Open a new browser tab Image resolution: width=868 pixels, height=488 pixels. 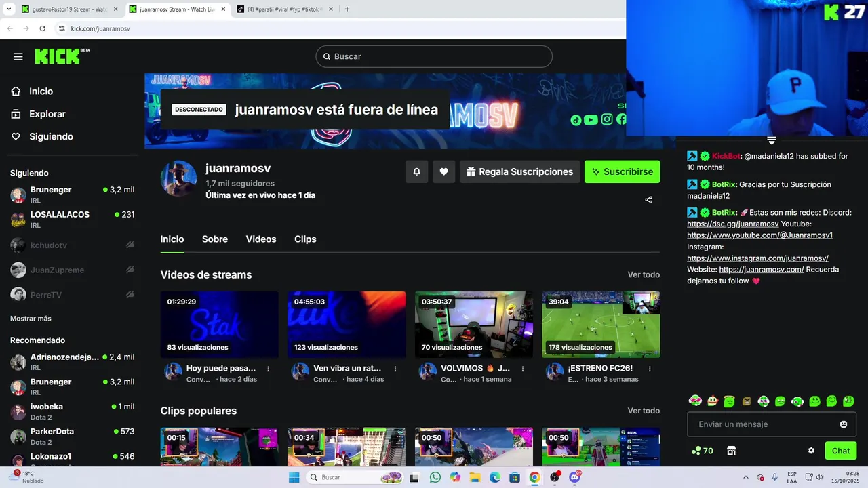347,9
